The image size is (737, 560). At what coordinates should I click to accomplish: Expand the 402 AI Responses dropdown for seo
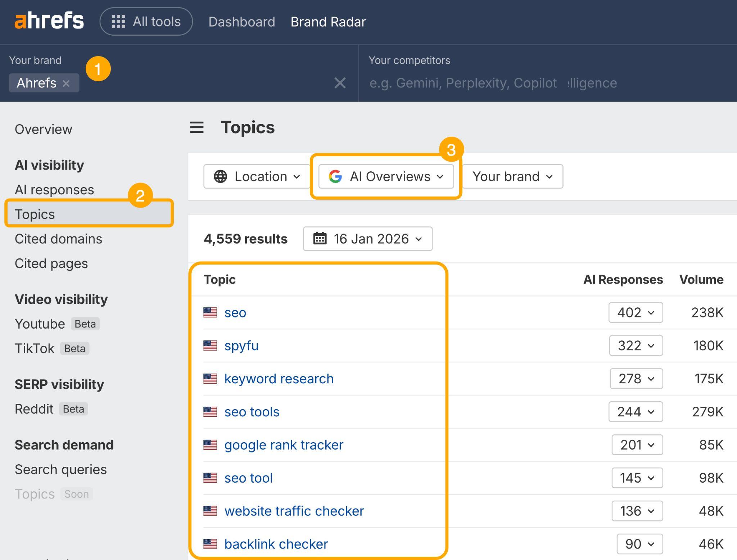pos(636,312)
